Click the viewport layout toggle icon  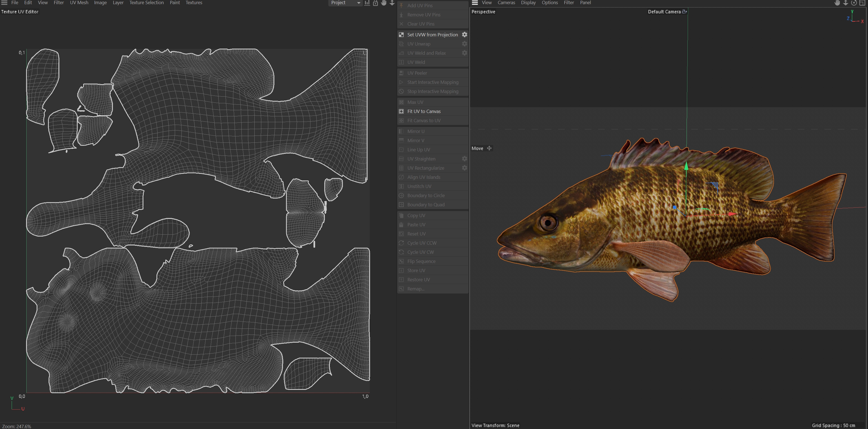[862, 3]
